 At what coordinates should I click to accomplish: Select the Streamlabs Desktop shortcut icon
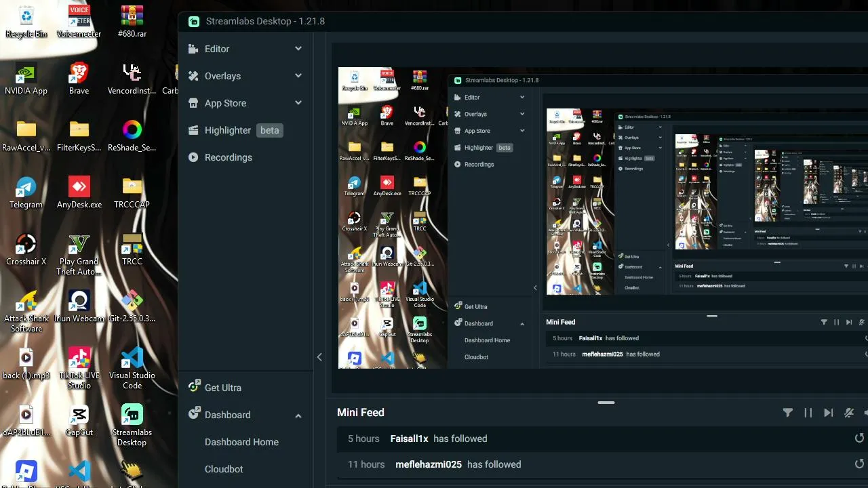pyautogui.click(x=132, y=425)
